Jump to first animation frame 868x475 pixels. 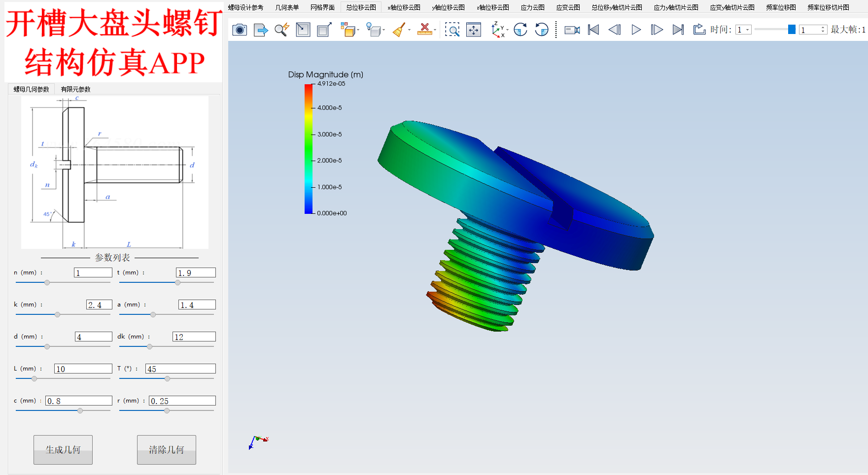[x=594, y=30]
